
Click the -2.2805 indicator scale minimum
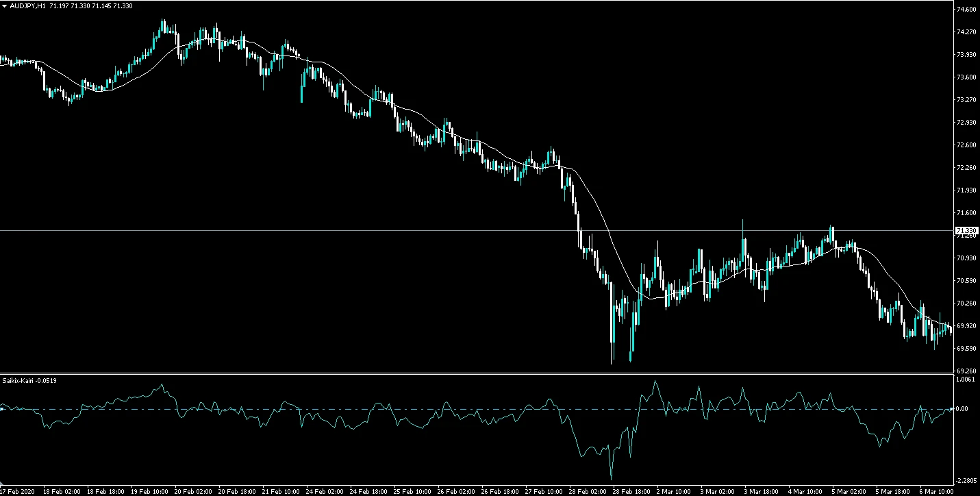[x=965, y=480]
